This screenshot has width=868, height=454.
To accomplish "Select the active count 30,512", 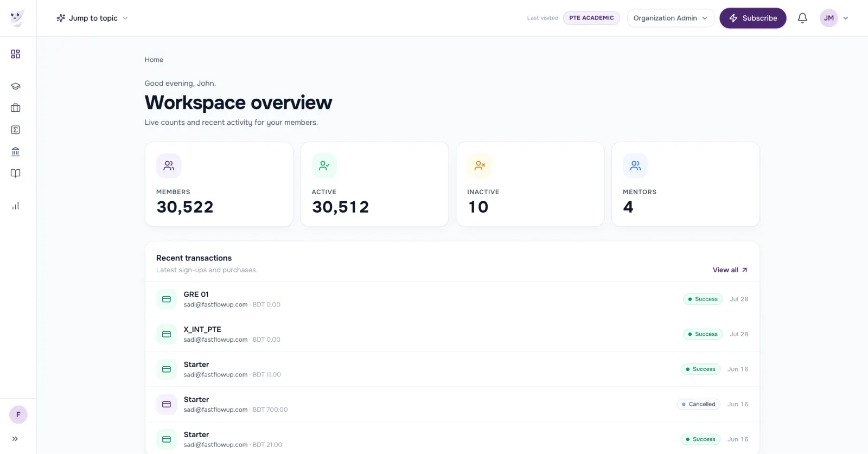I will tap(341, 207).
